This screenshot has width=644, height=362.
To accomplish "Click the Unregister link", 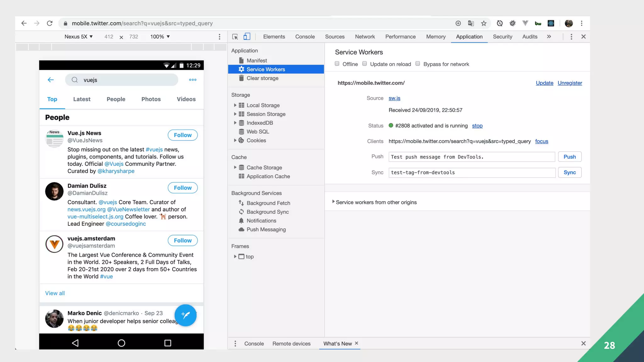I will 569,83.
